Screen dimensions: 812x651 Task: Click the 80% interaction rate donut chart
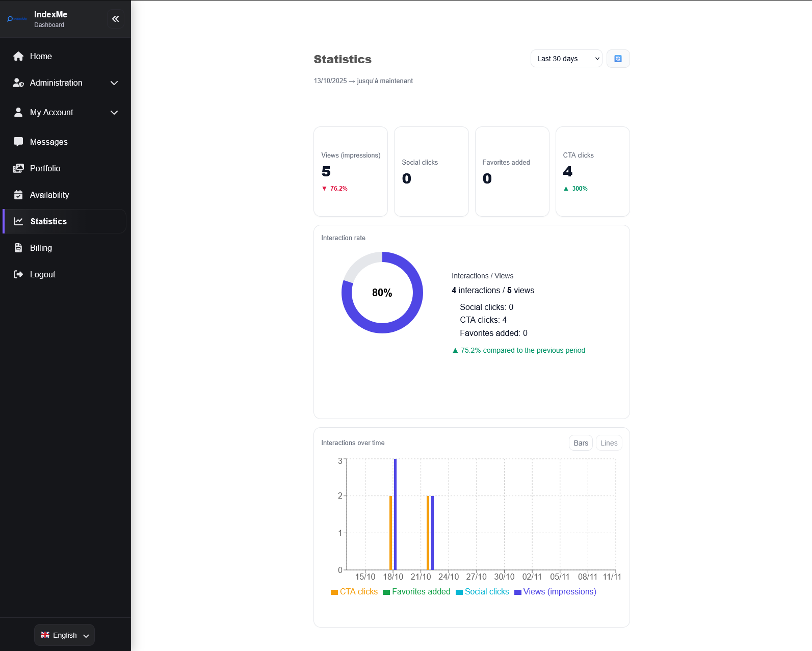(x=382, y=293)
